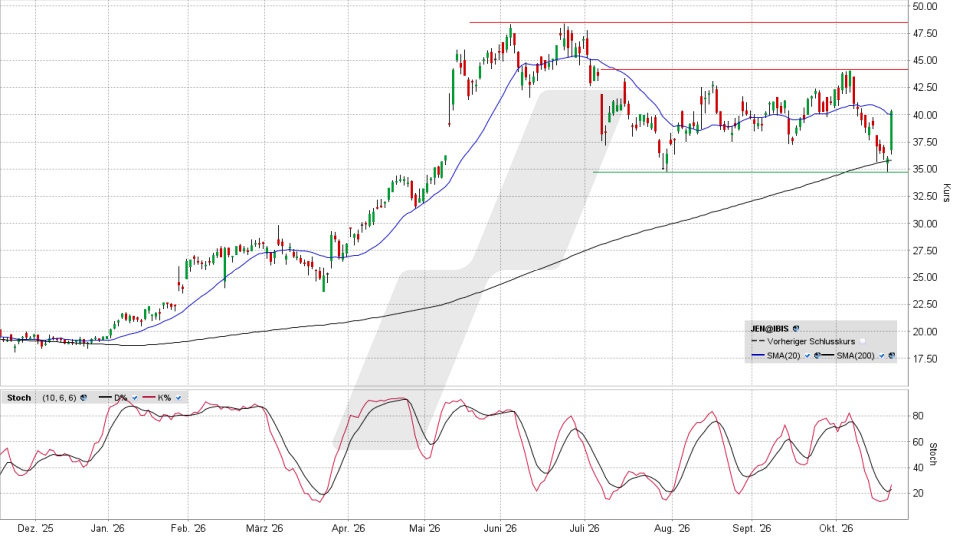The height and width of the screenshot is (540, 960).
Task: Click the Dez. '25 date axis label
Action: (x=36, y=528)
